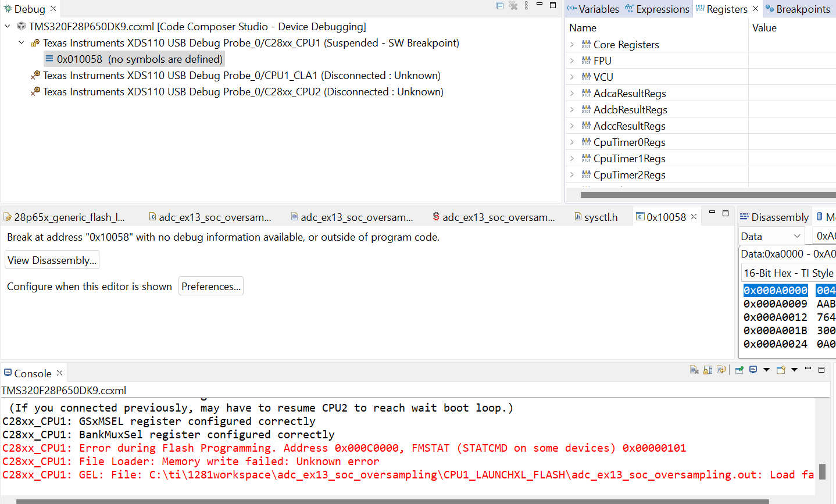
Task: Click the memory address input field
Action: (x=824, y=236)
